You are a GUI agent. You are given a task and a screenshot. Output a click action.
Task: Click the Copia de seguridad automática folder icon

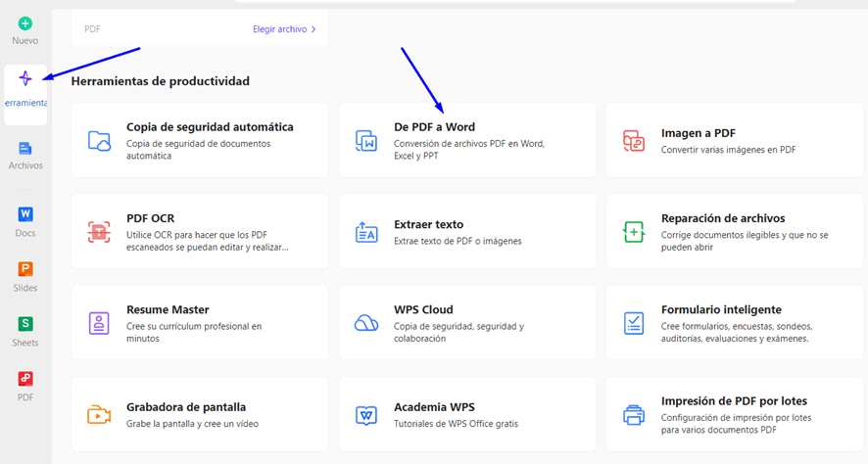pyautogui.click(x=99, y=140)
